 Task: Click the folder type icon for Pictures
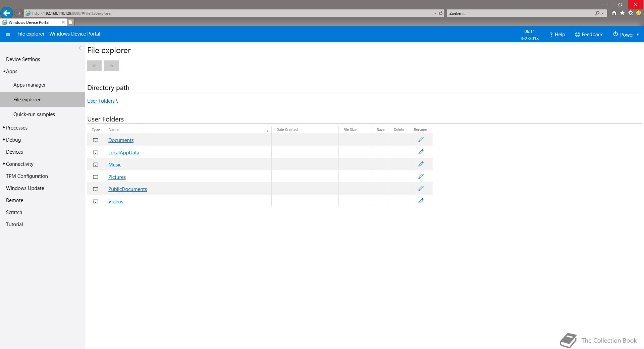pos(96,177)
